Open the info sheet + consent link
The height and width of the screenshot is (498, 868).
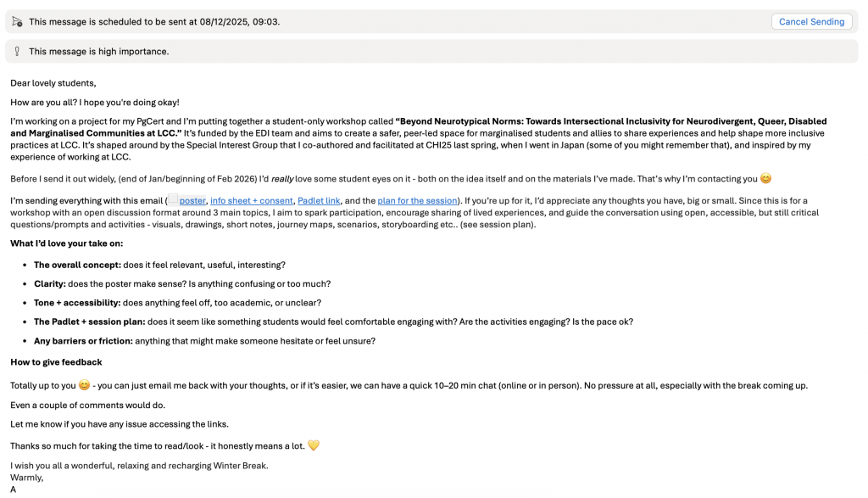coord(251,201)
